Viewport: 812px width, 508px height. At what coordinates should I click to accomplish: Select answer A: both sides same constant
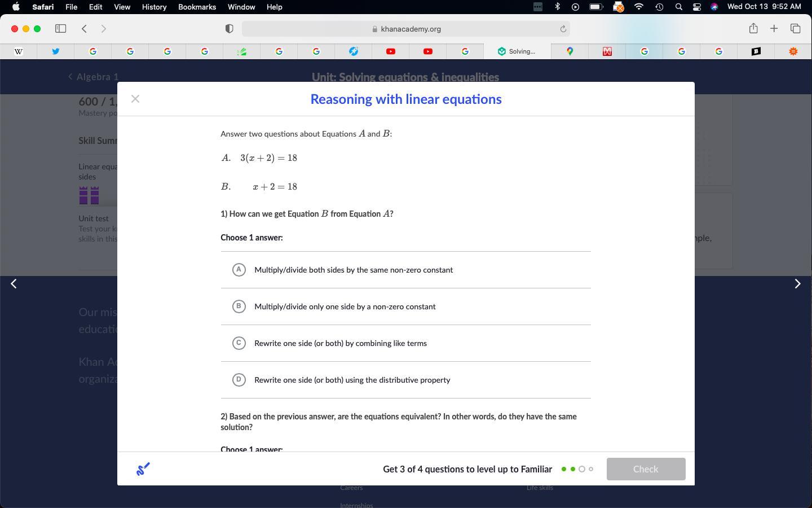pyautogui.click(x=405, y=270)
